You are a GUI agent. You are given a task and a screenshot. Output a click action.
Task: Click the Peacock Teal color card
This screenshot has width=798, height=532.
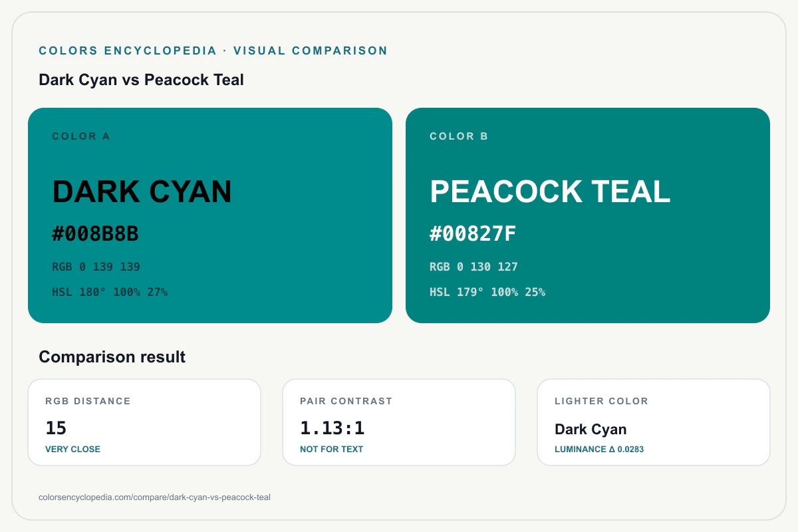click(x=588, y=215)
